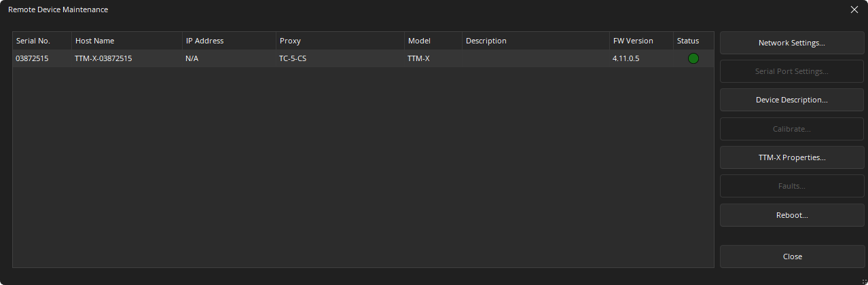Sort by Proxy column header
The image size is (868, 285).
click(x=340, y=41)
